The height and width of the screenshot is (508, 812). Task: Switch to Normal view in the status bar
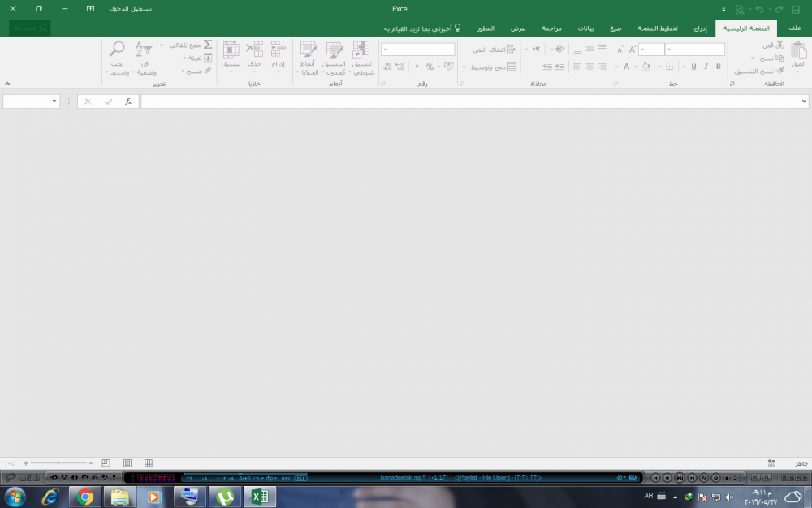(x=149, y=463)
